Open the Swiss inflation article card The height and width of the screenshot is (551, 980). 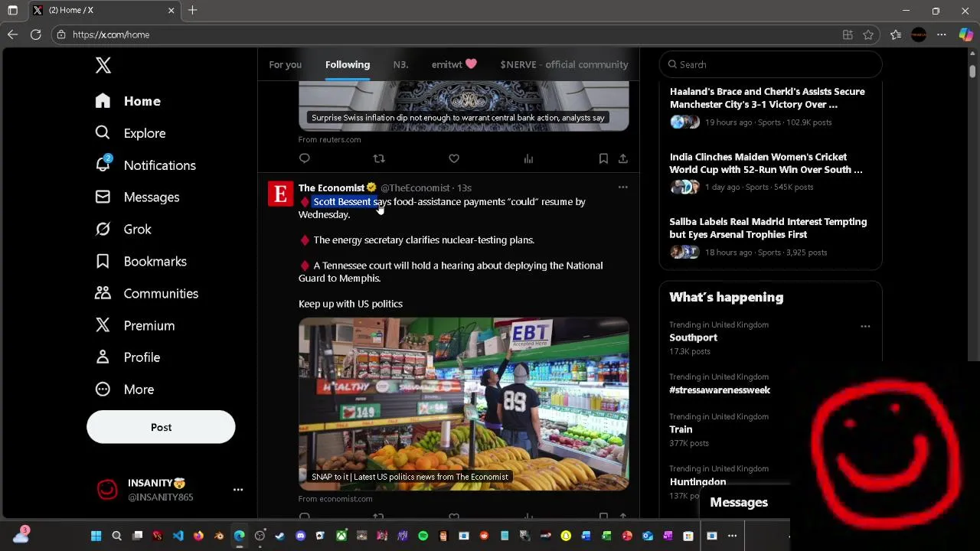464,106
